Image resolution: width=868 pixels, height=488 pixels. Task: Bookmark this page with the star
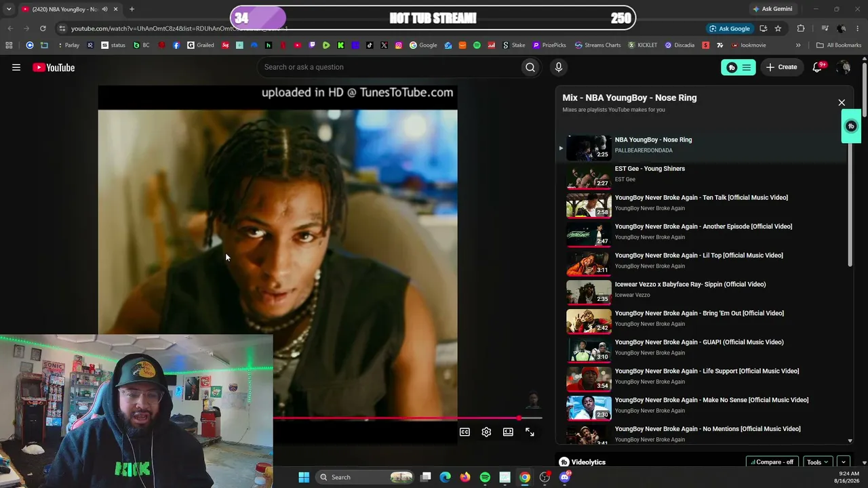[778, 28]
